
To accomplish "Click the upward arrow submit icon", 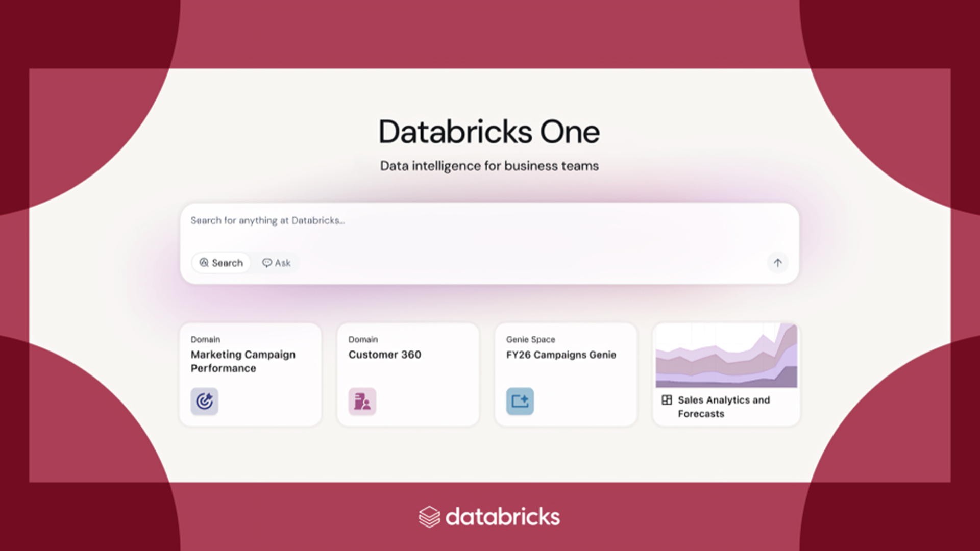I will pos(777,263).
